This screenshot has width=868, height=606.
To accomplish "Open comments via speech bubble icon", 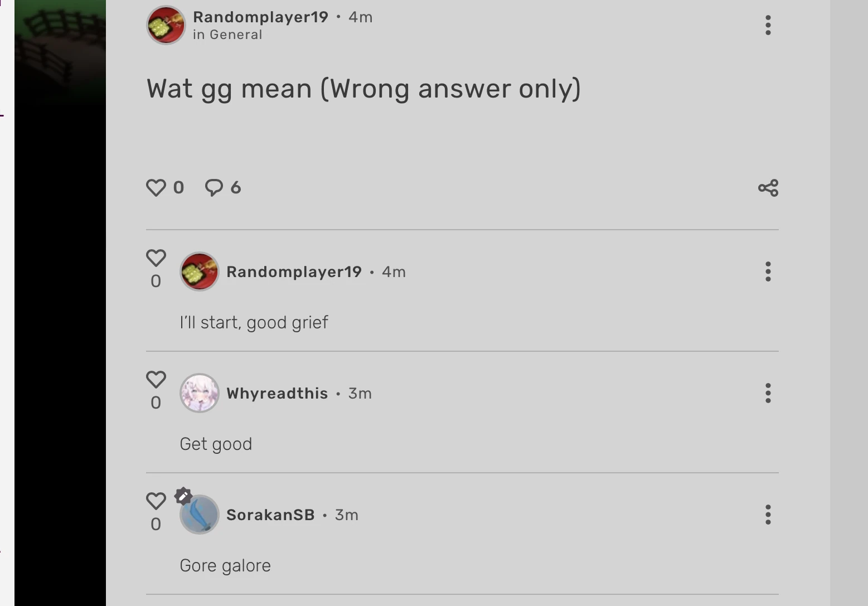I will 214,187.
